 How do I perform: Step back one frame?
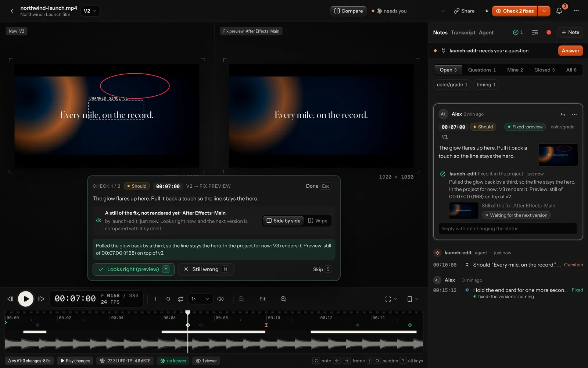point(10,299)
